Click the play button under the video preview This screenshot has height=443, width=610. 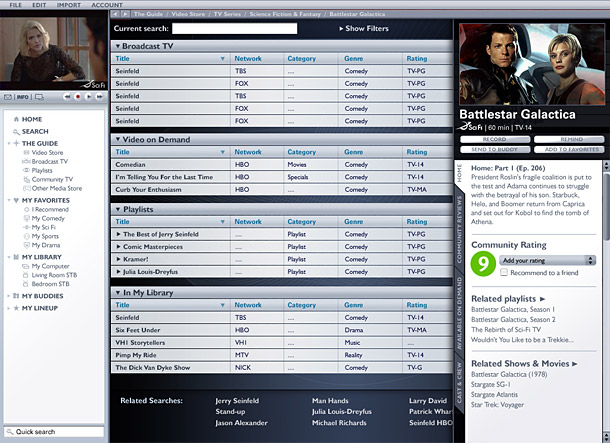(x=89, y=96)
